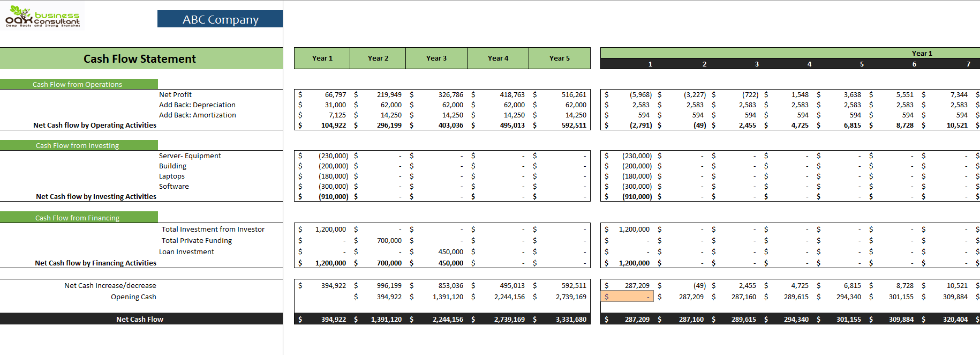Click Net Cash increase/decrease label
Image resolution: width=980 pixels, height=355 pixels.
110,285
